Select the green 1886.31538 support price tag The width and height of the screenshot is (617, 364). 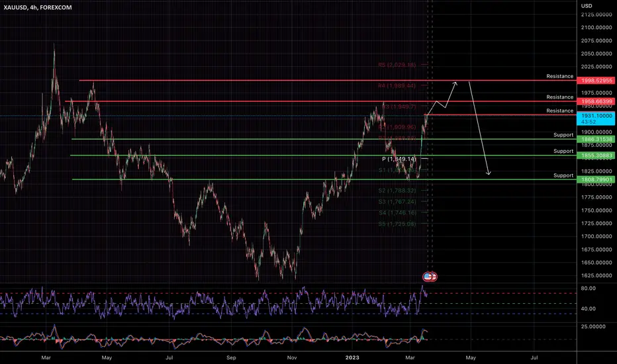(596, 139)
